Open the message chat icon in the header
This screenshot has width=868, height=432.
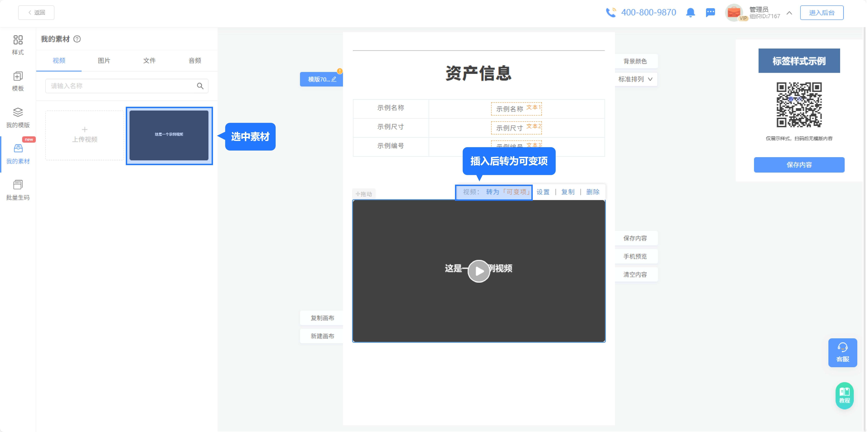click(x=711, y=12)
